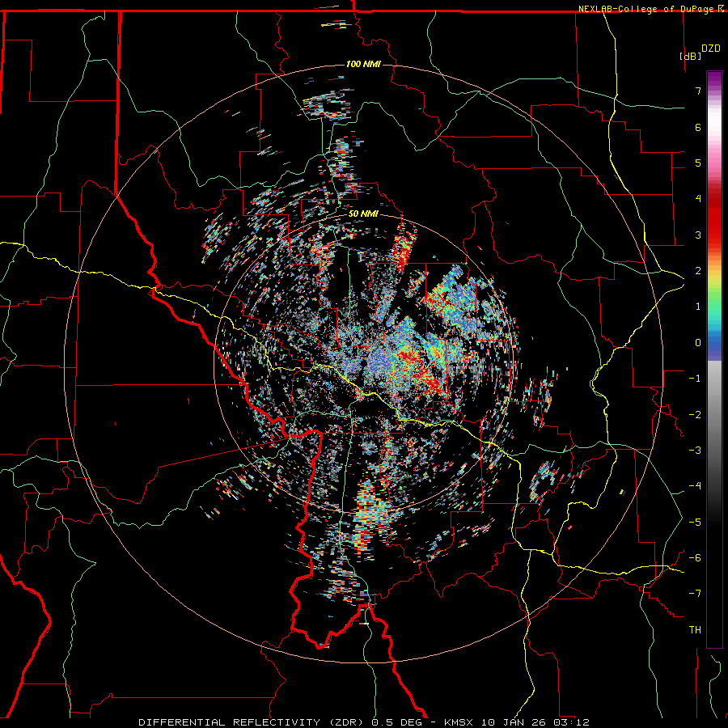Click the -2 value on color scale
728x728 pixels.
(695, 415)
